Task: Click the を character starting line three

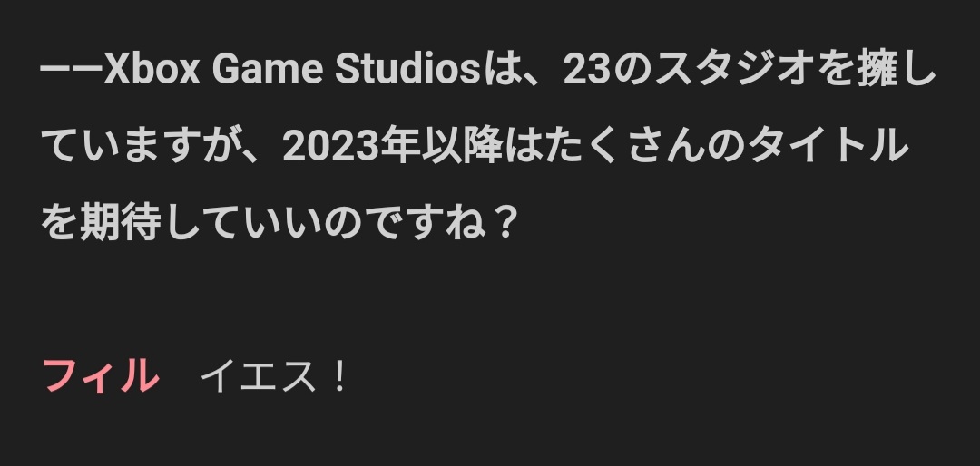Action: [x=61, y=223]
